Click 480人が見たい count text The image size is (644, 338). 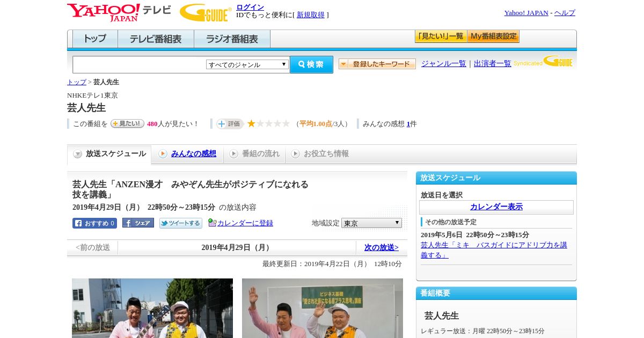pos(173,123)
